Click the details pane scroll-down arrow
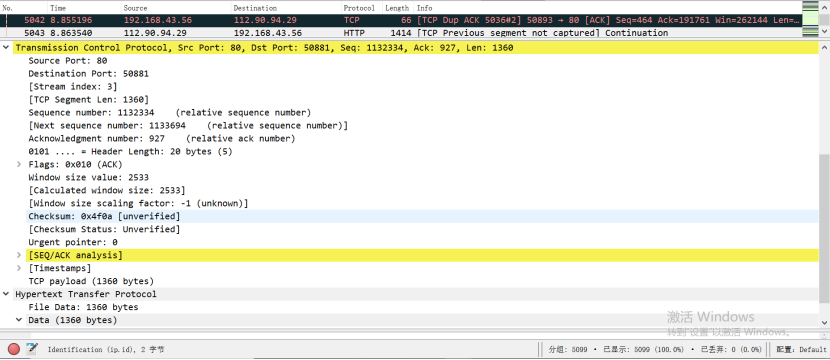Viewport: 830px width, 360px height. click(x=824, y=322)
